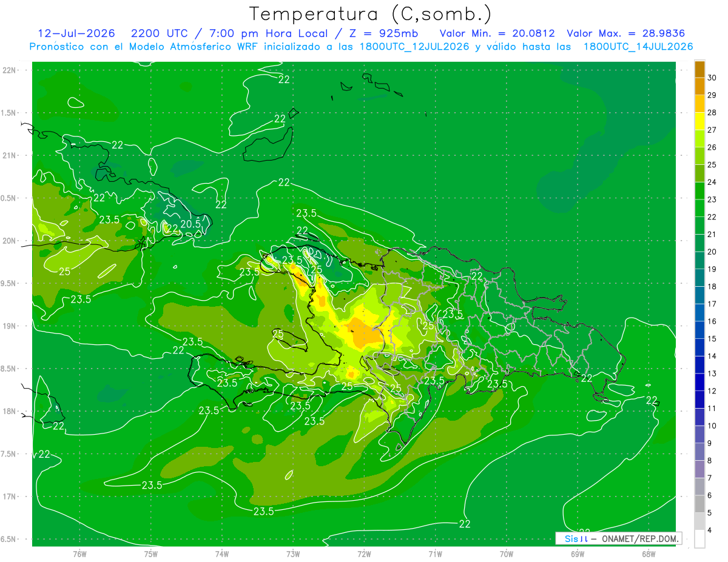The image size is (728, 562).
Task: Click the colorbar label '12'
Action: tap(712, 391)
